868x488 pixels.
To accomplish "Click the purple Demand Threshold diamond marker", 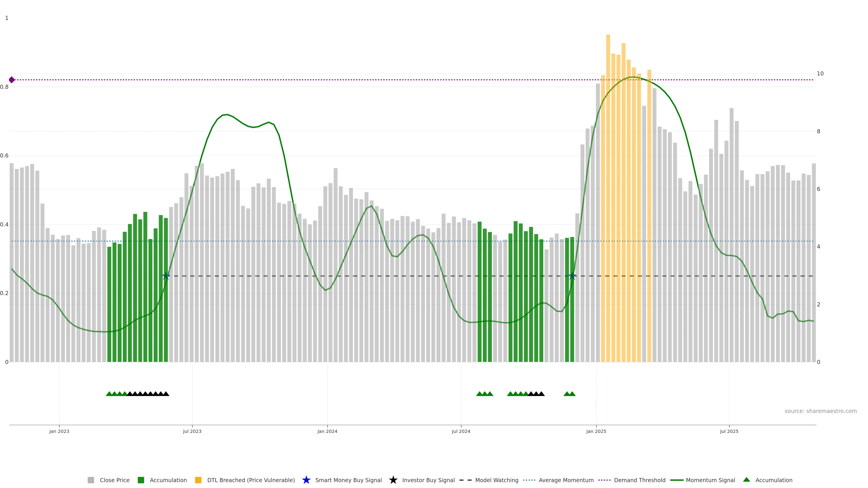I will 12,80.
